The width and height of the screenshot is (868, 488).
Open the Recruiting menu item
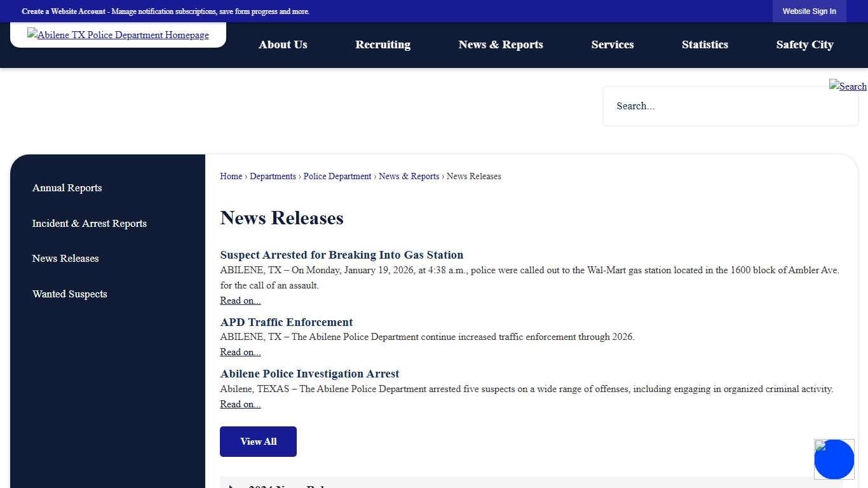click(x=383, y=44)
